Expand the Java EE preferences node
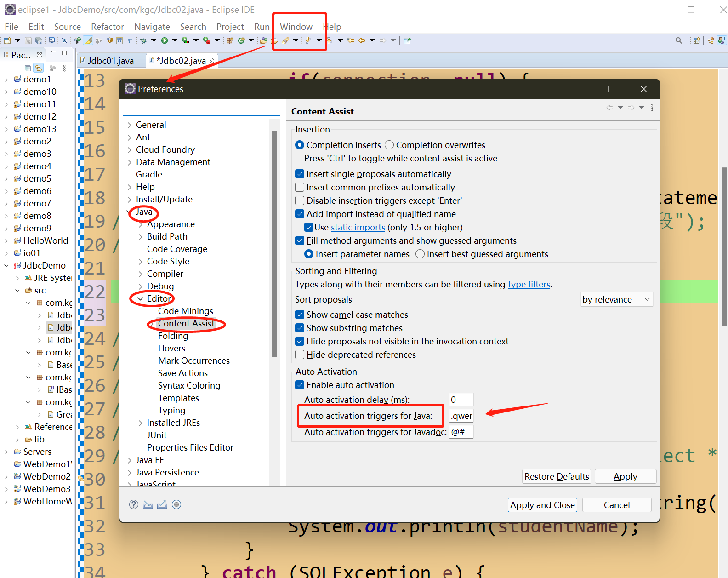This screenshot has width=728, height=578. pyautogui.click(x=130, y=460)
